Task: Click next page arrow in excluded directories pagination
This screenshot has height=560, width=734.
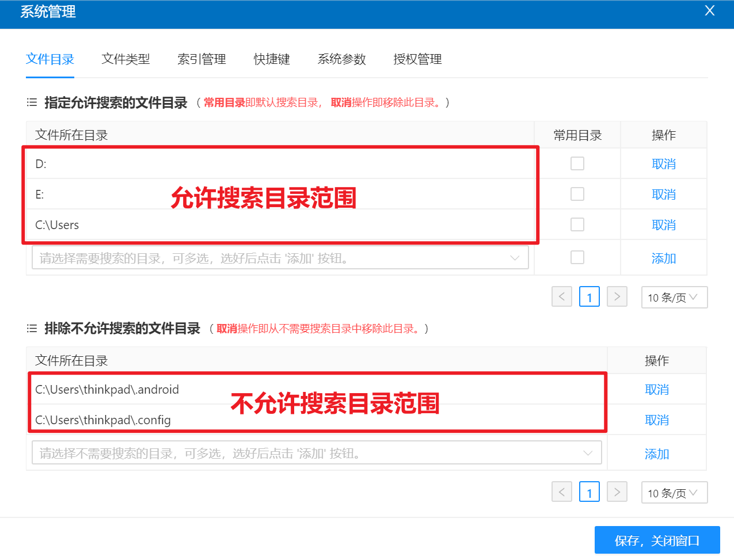Action: 617,492
